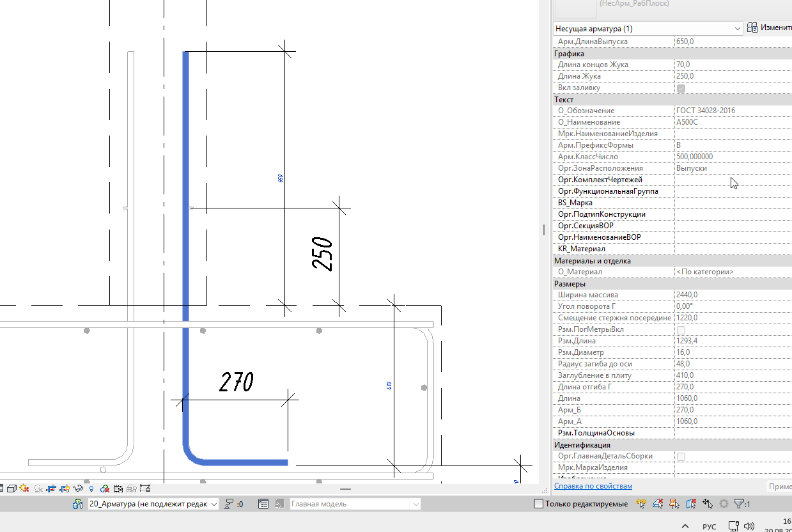Open the Главная модель design options dropdown
Viewport: 792px width, 532px height.
click(355, 504)
